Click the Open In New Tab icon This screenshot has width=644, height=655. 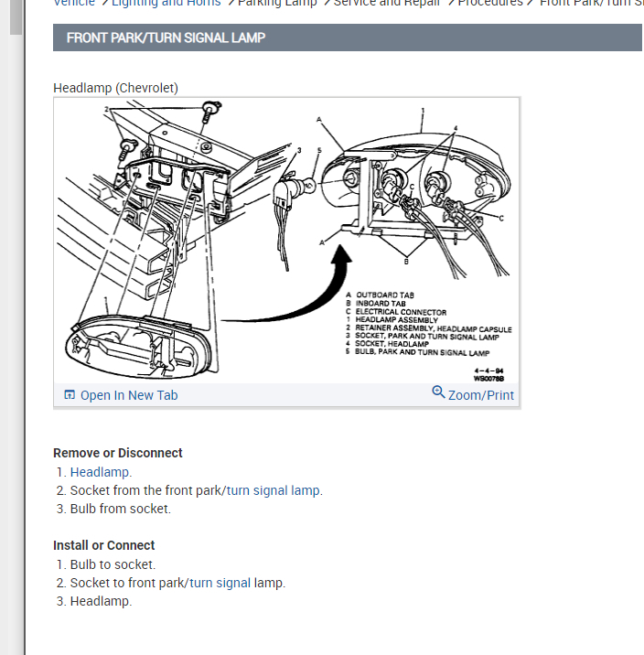click(70, 395)
